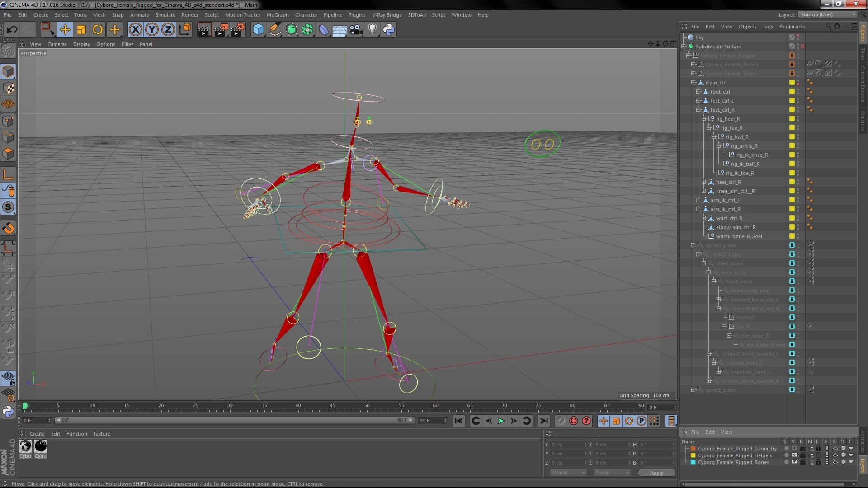868x488 pixels.
Task: Collapse the main_ctrl hierarchy
Action: tap(693, 83)
